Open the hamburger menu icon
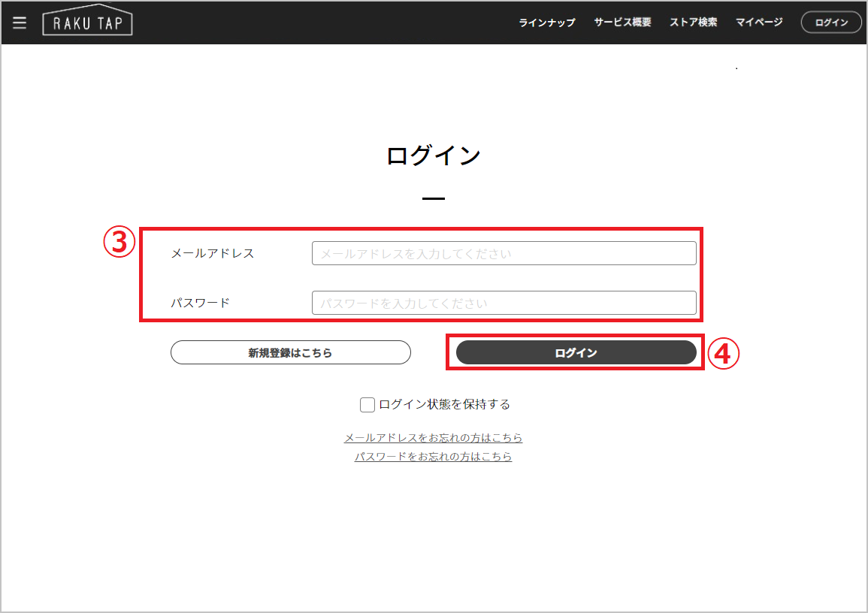The width and height of the screenshot is (868, 613). coord(20,23)
